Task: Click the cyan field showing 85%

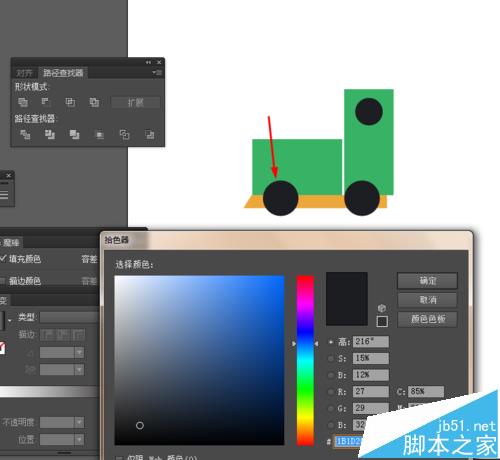Action: [x=426, y=391]
